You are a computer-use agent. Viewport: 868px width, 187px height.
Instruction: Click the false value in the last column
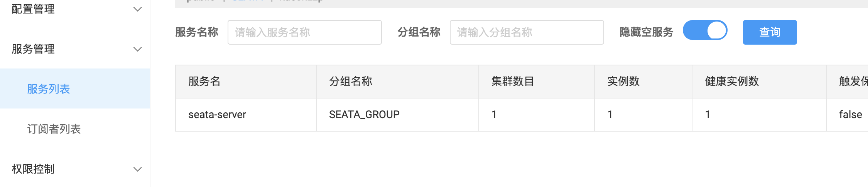point(850,114)
